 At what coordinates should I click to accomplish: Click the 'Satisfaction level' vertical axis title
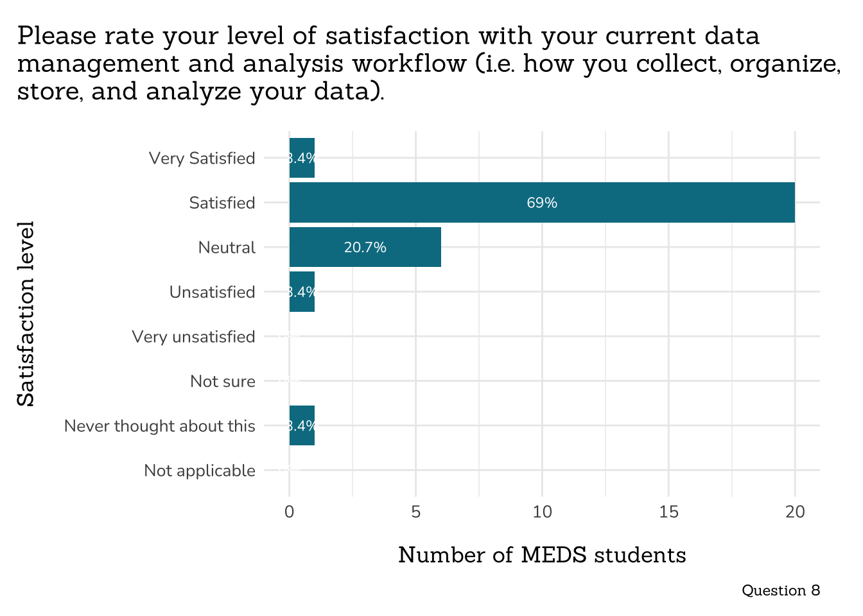click(26, 314)
